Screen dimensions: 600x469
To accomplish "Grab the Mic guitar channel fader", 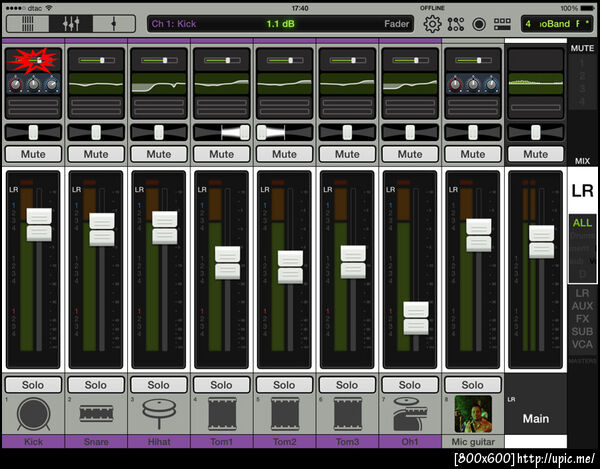I will [479, 235].
